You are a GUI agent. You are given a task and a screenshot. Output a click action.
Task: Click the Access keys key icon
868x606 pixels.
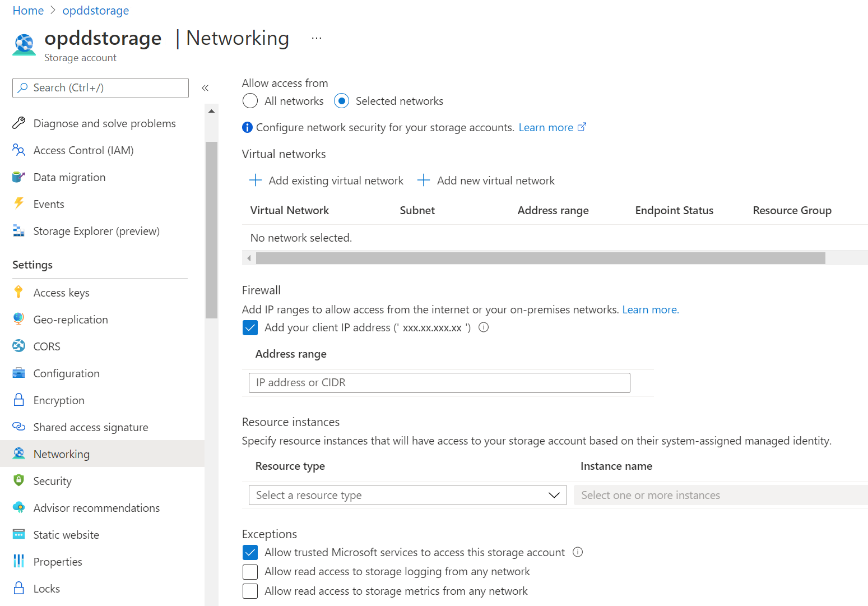pyautogui.click(x=18, y=292)
